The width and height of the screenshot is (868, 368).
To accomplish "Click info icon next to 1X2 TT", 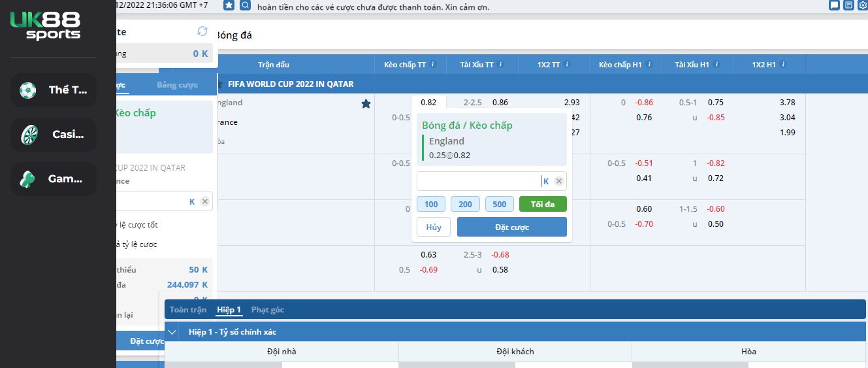I will pos(567,65).
